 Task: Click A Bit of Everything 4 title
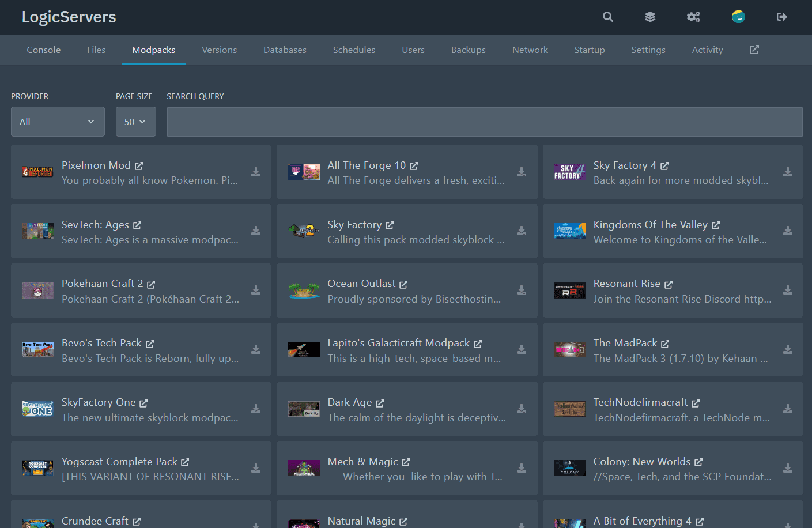pos(643,521)
